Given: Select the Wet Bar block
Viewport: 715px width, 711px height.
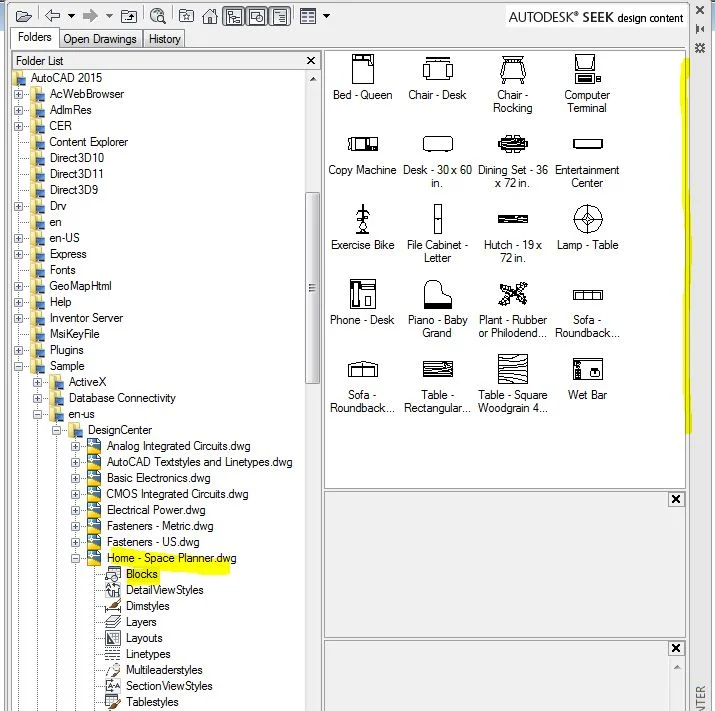Looking at the screenshot, I should coord(587,378).
